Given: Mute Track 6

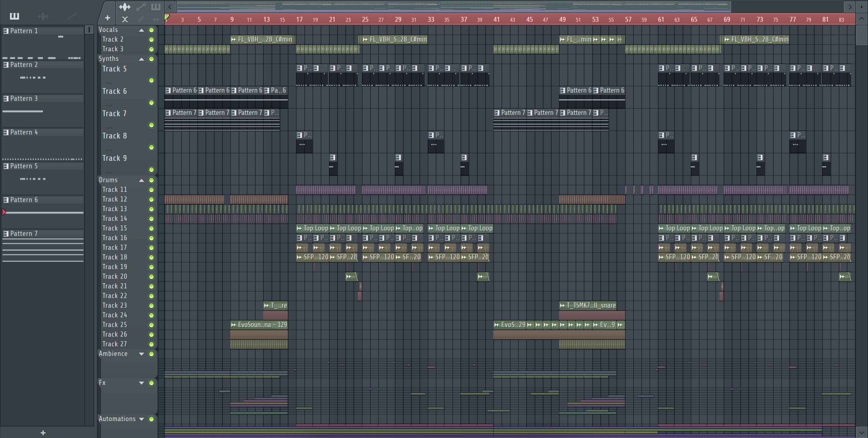Looking at the screenshot, I should 152,103.
